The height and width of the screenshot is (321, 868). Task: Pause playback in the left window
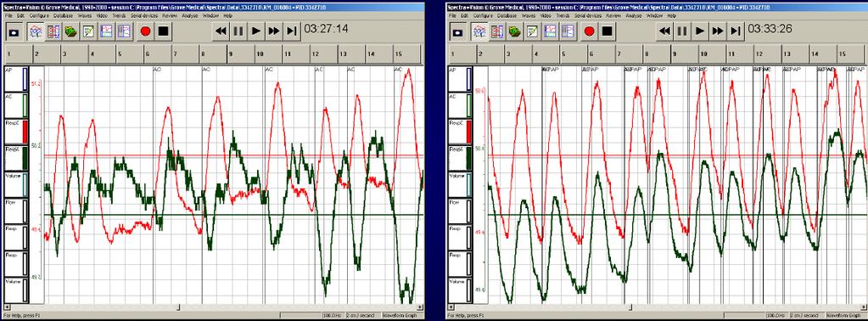238,31
